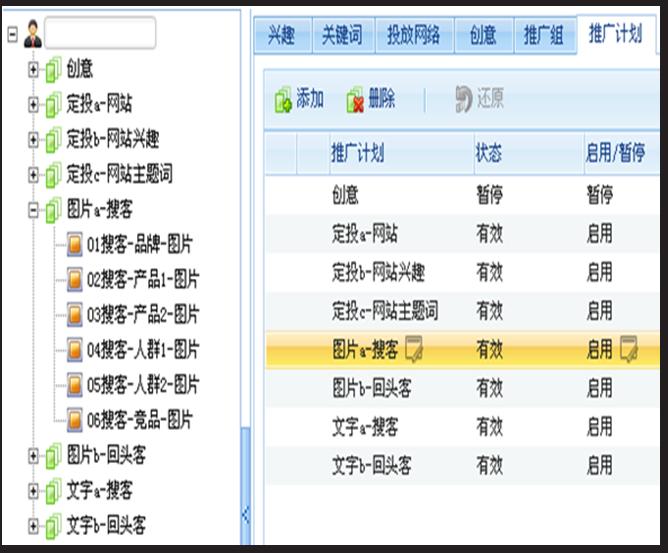Select the 定投c-网站主题词 table row

coord(462,311)
